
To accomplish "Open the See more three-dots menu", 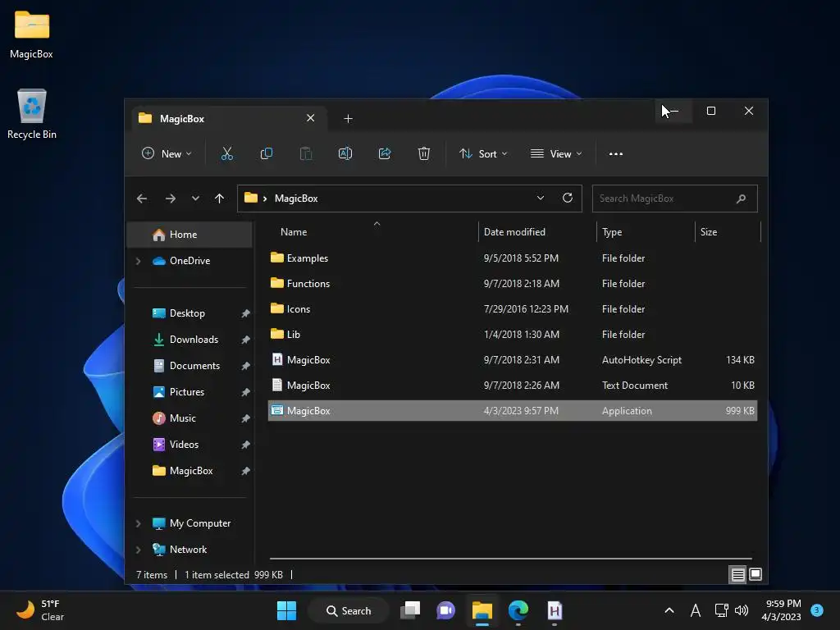I will click(616, 153).
